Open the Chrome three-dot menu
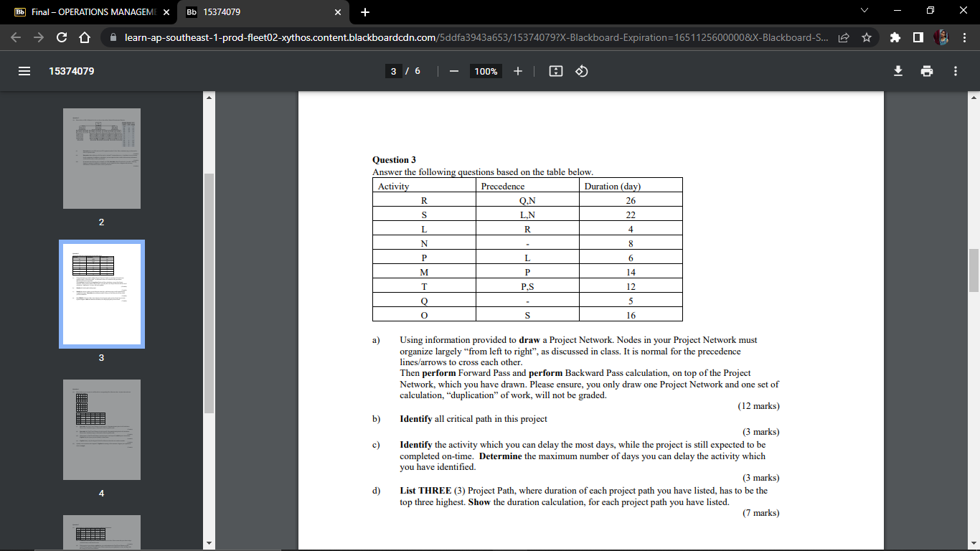Image resolution: width=980 pixels, height=551 pixels. (963, 37)
